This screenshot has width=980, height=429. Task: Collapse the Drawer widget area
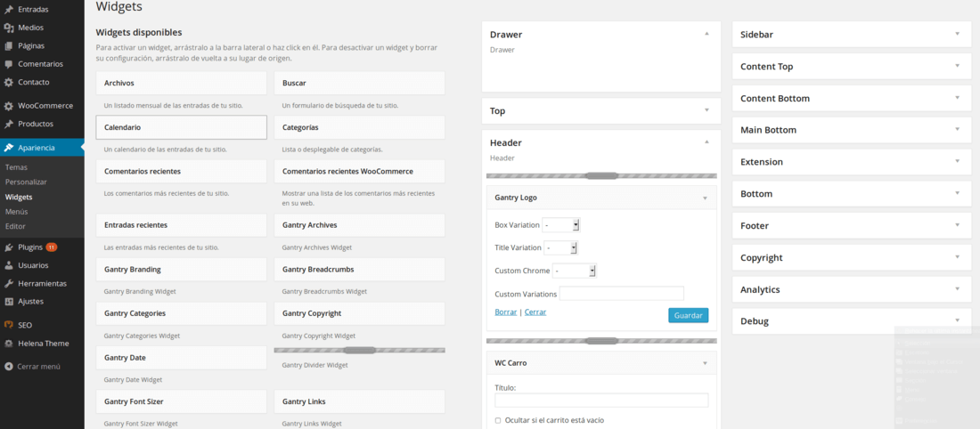pos(706,34)
